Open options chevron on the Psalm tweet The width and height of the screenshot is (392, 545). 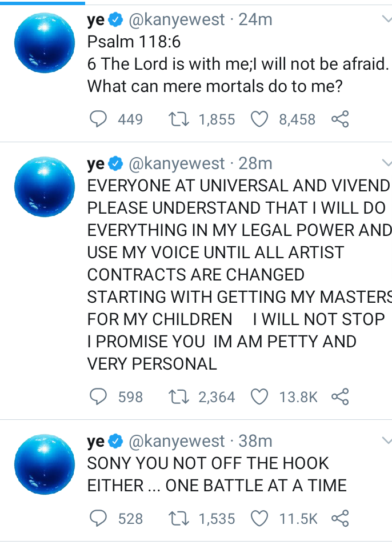[386, 20]
